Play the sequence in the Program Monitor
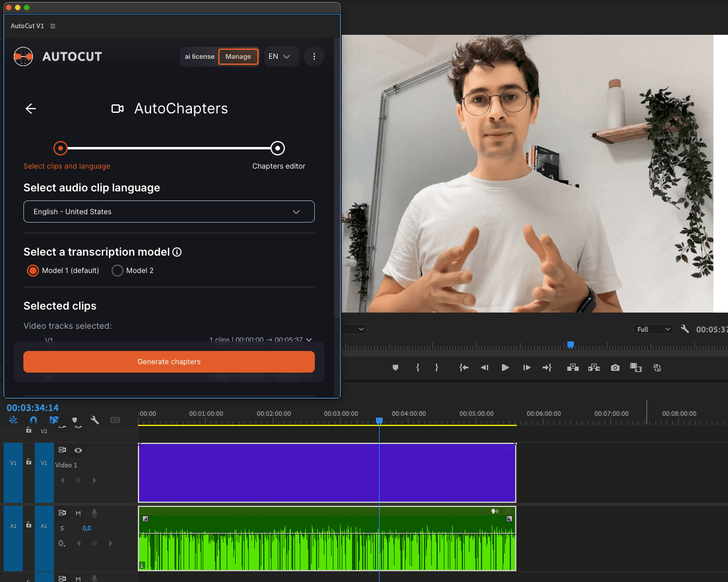Image resolution: width=728 pixels, height=582 pixels. point(506,368)
